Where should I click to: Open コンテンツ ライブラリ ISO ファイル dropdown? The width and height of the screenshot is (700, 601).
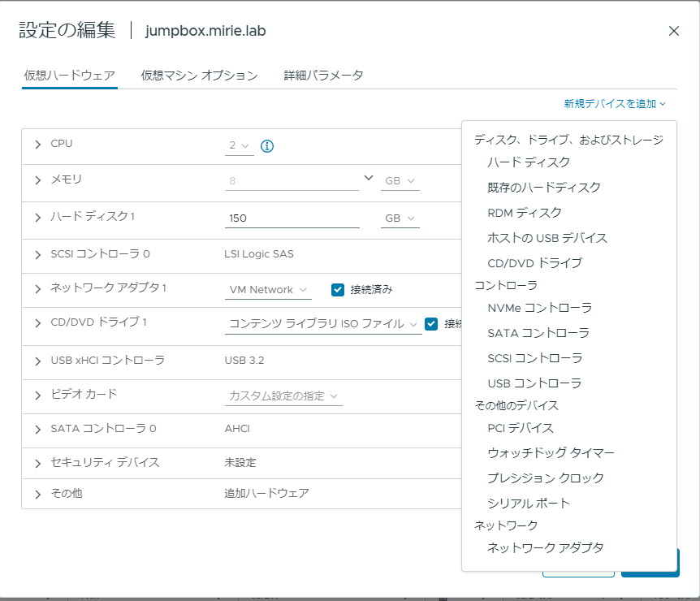(323, 324)
